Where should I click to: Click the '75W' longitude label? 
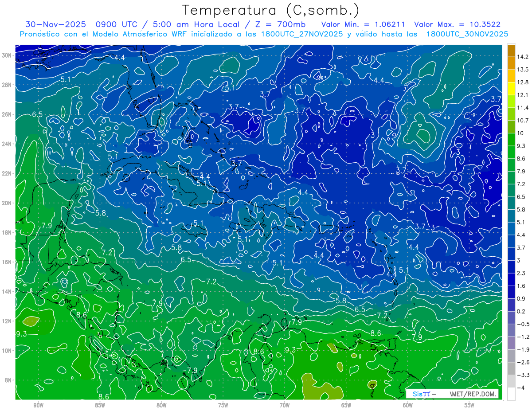point(223,405)
